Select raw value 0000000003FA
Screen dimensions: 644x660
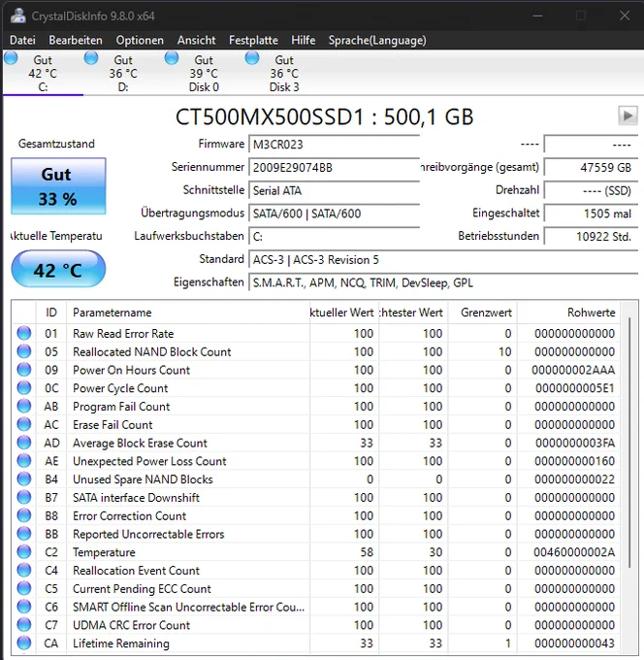pyautogui.click(x=575, y=443)
